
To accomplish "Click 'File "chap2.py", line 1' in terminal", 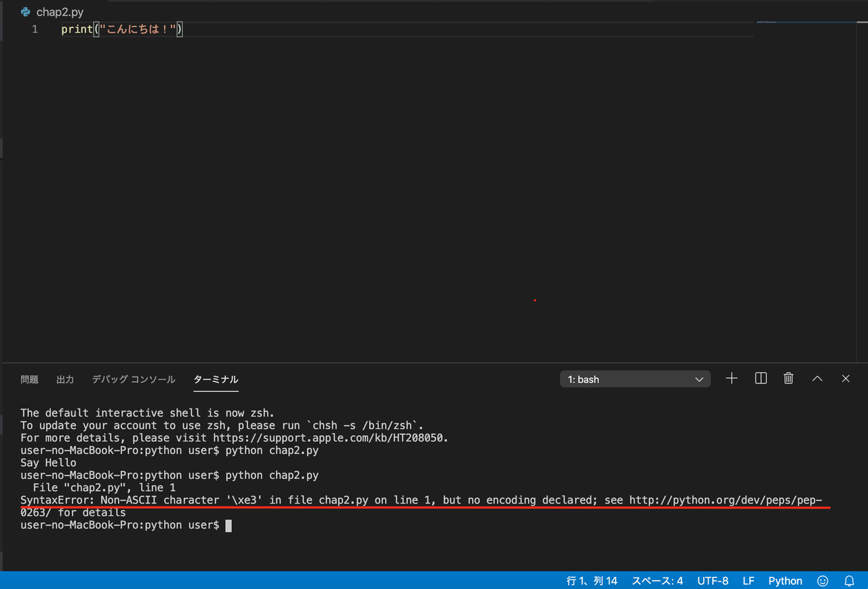I will tap(104, 488).
